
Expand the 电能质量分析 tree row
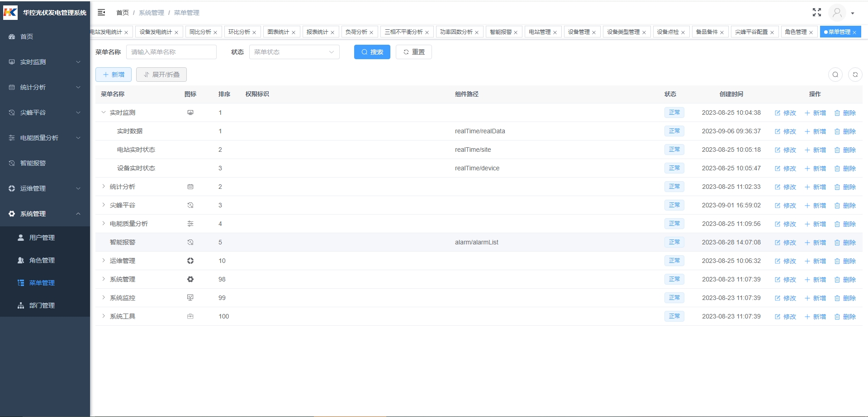[104, 224]
